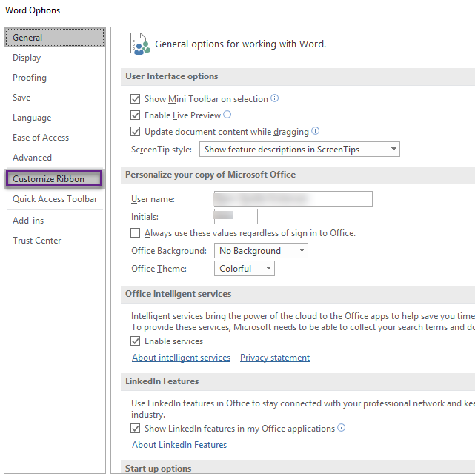This screenshot has width=475, height=476.
Task: Open the Office Background dropdown
Action: point(261,251)
